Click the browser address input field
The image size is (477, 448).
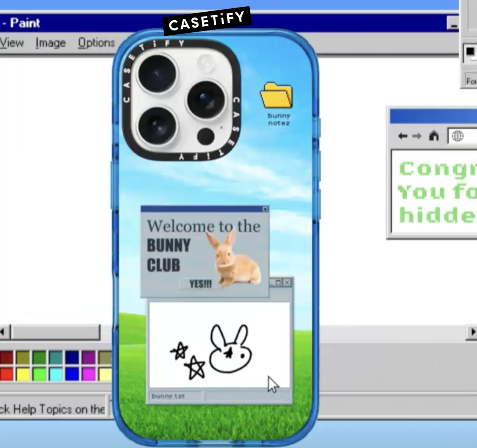click(x=462, y=136)
